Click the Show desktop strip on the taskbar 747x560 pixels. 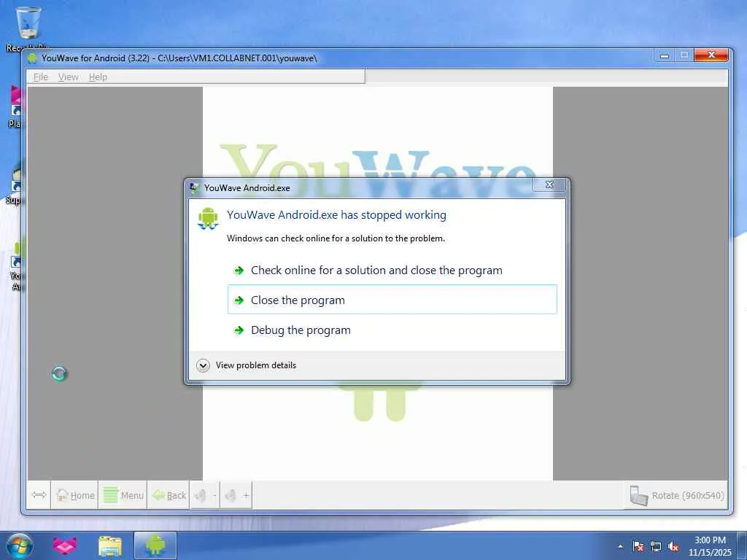point(742,545)
